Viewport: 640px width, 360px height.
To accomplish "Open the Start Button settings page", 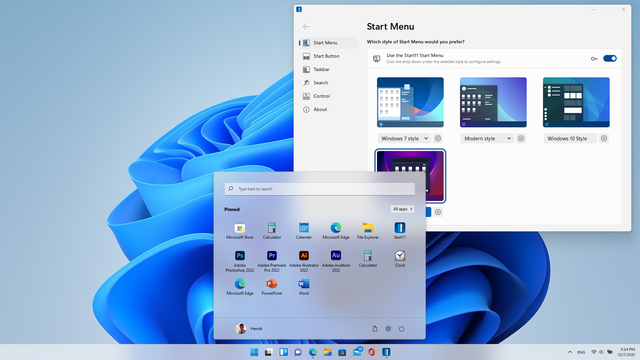I will [328, 56].
